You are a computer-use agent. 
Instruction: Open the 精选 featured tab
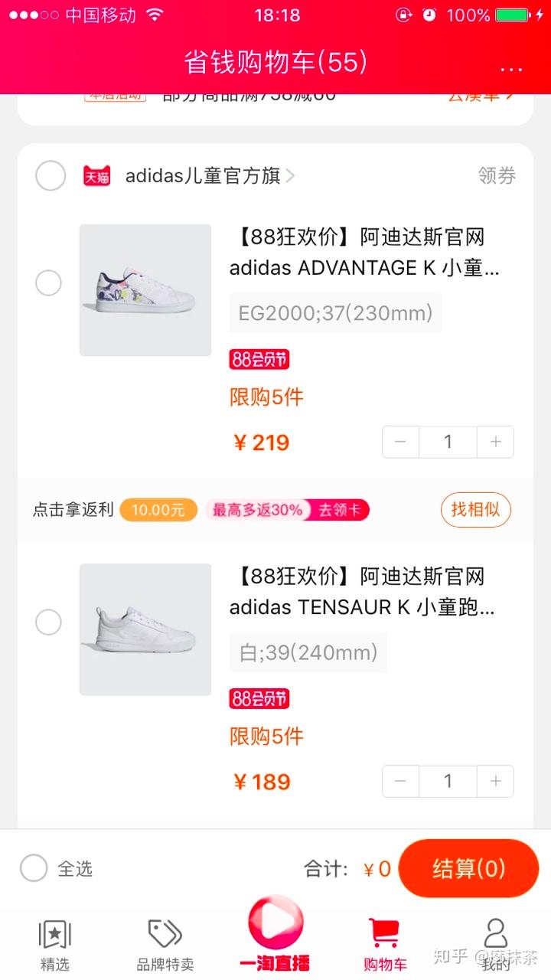54,945
